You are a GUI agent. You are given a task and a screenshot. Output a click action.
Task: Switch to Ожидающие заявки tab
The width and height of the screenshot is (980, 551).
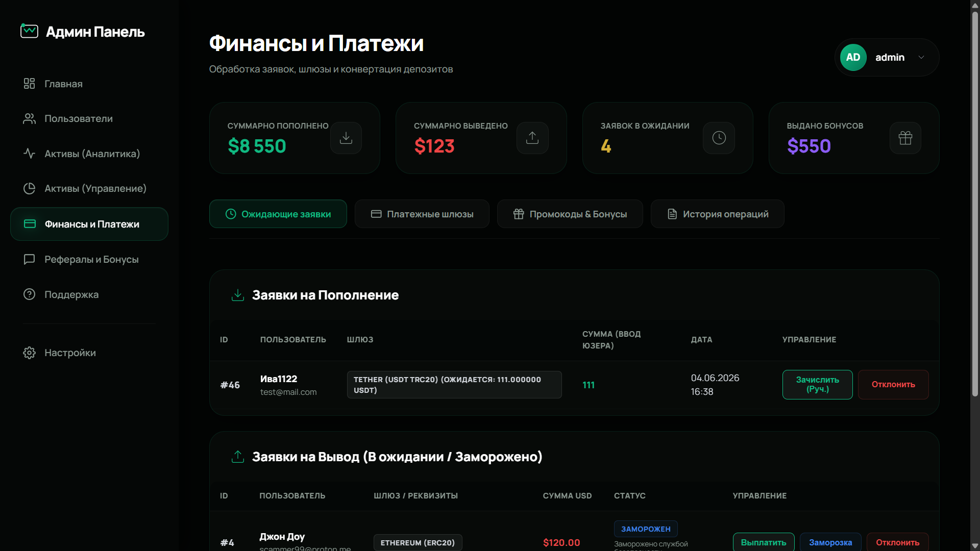click(x=278, y=214)
